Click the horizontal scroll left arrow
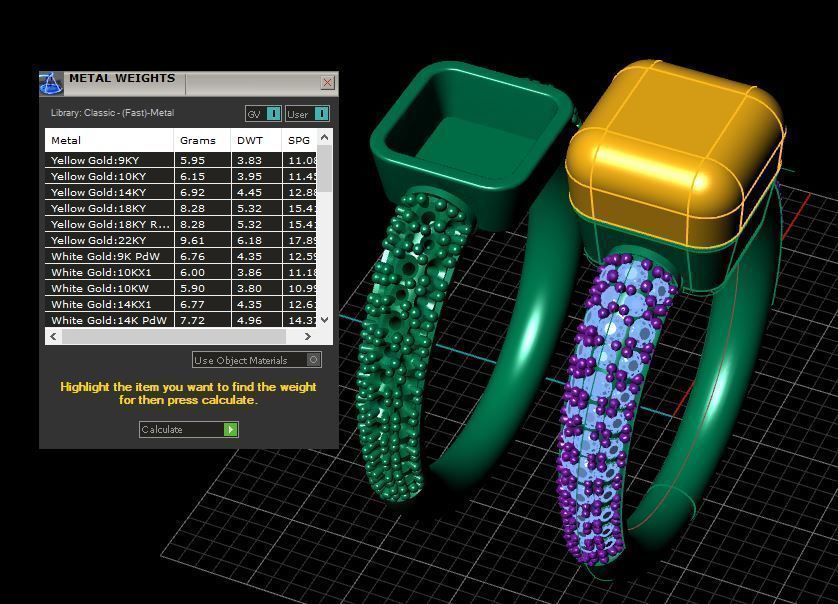The width and height of the screenshot is (838, 604). pyautogui.click(x=53, y=336)
